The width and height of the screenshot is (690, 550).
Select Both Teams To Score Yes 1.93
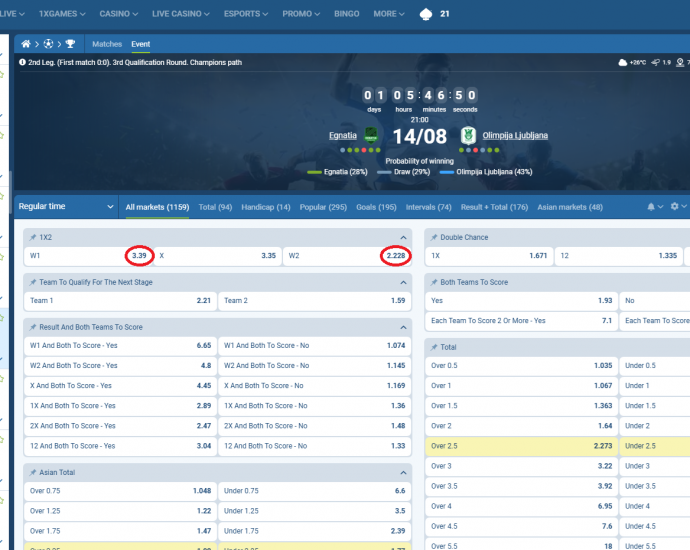click(x=521, y=301)
